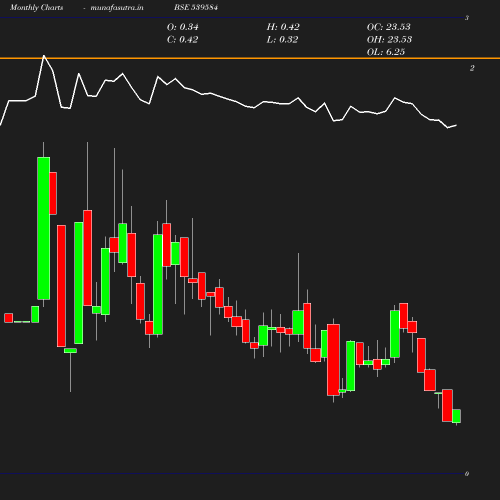Select the 'H: 0.42' high value
The height and width of the screenshot is (500, 500).
pyautogui.click(x=283, y=27)
